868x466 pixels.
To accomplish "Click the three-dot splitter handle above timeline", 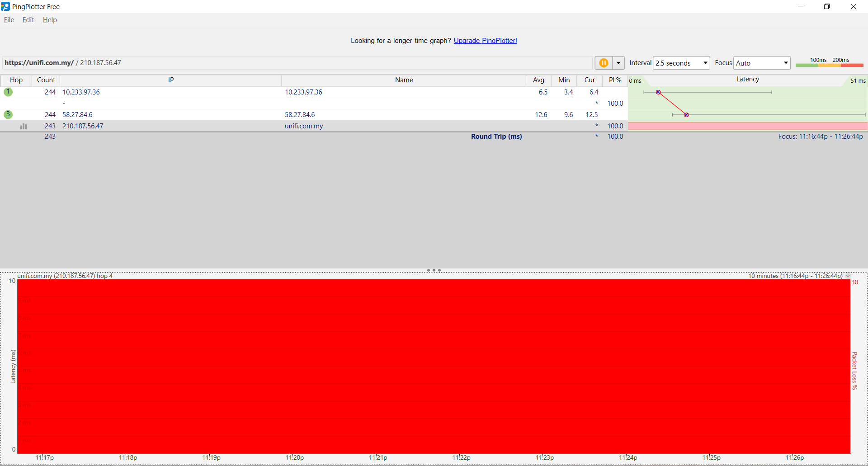I will pyautogui.click(x=434, y=270).
